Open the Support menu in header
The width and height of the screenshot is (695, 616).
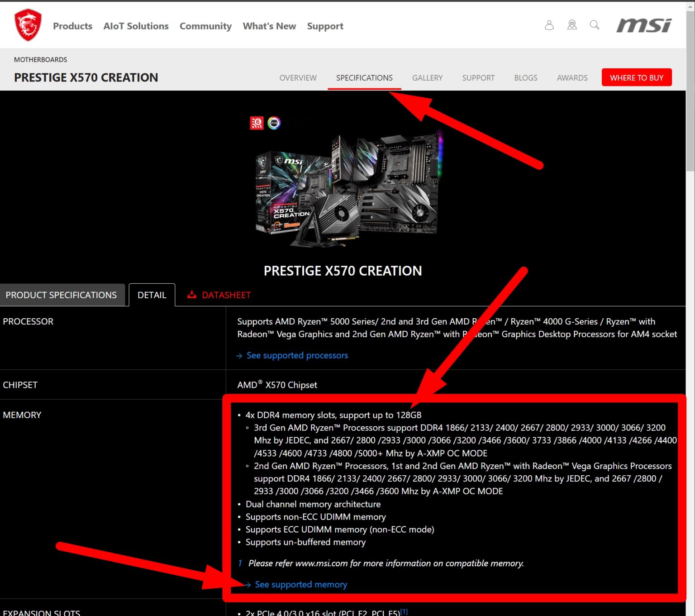click(x=325, y=26)
